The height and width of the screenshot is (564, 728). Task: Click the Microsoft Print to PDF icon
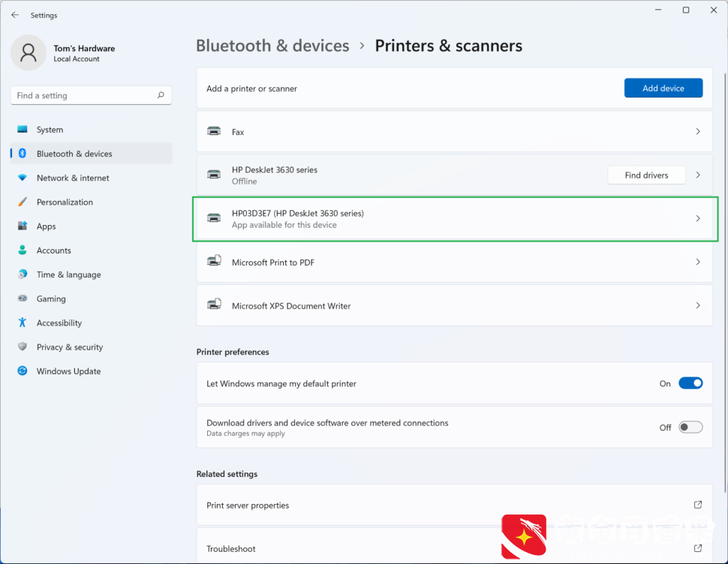click(214, 261)
